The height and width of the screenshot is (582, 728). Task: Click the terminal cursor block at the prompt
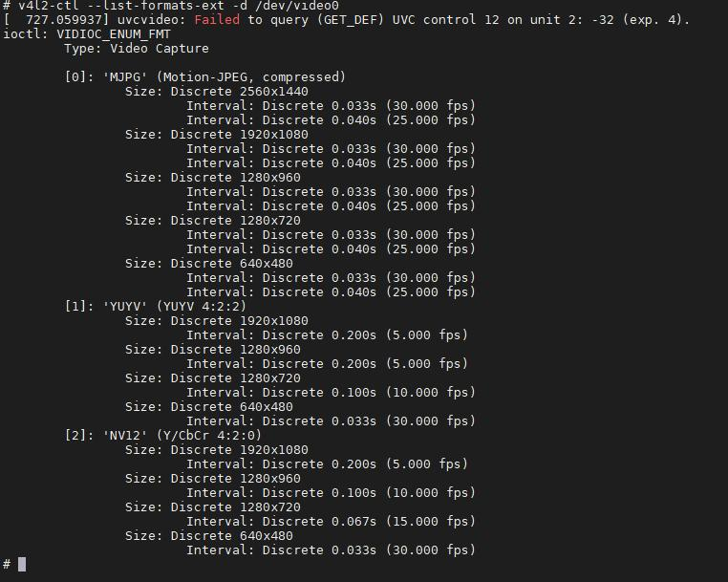click(22, 564)
